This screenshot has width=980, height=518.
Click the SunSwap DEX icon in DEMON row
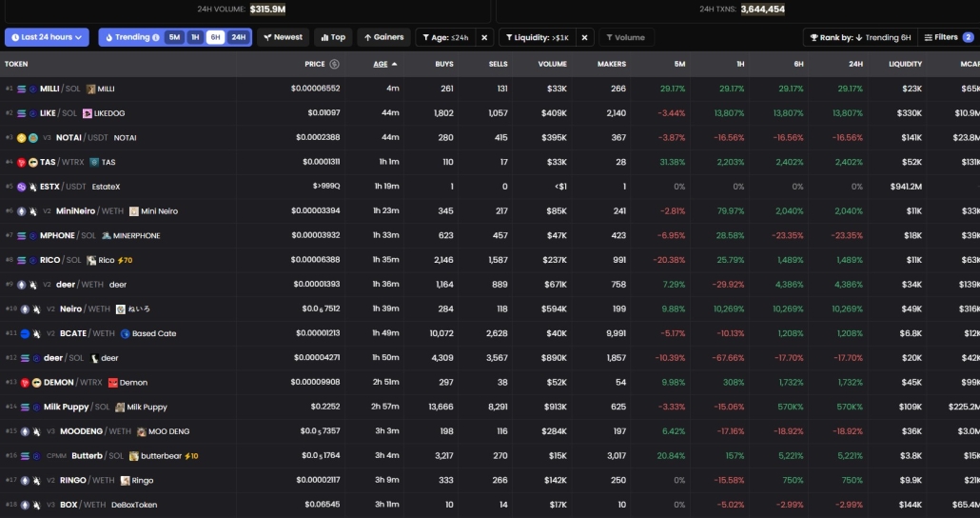(36, 382)
